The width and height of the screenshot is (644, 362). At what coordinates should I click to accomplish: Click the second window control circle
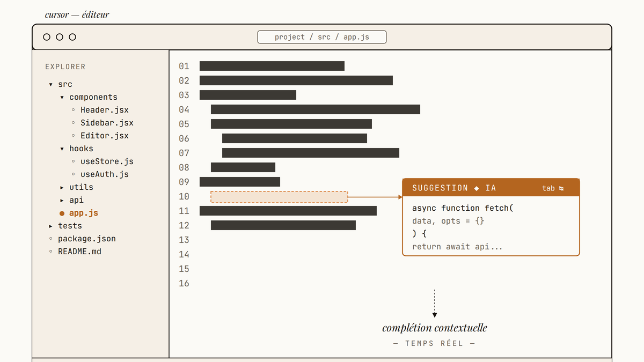coord(60,37)
